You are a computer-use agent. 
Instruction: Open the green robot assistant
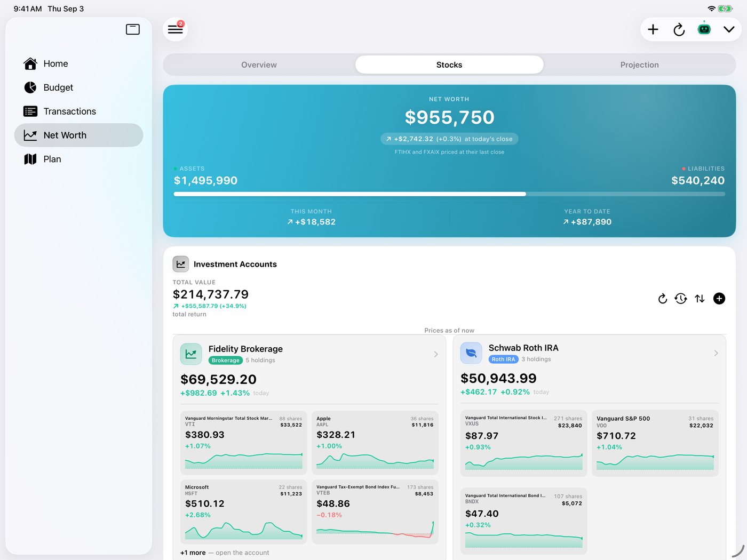pyautogui.click(x=704, y=29)
